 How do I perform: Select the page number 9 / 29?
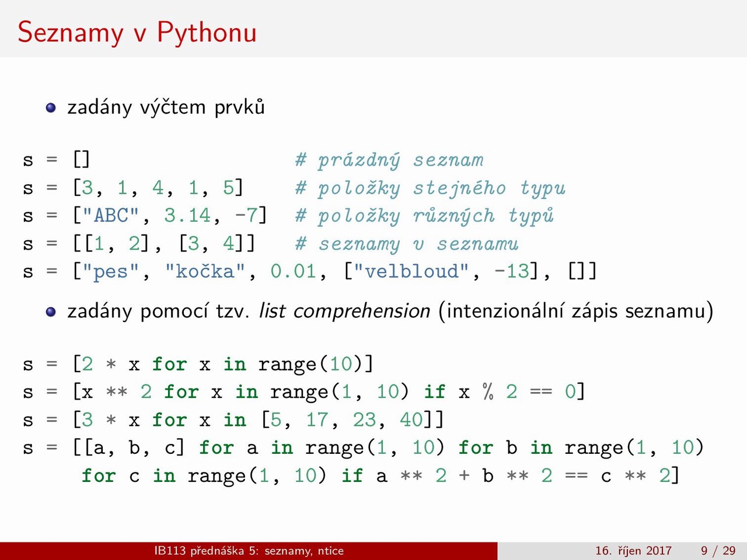718,551
